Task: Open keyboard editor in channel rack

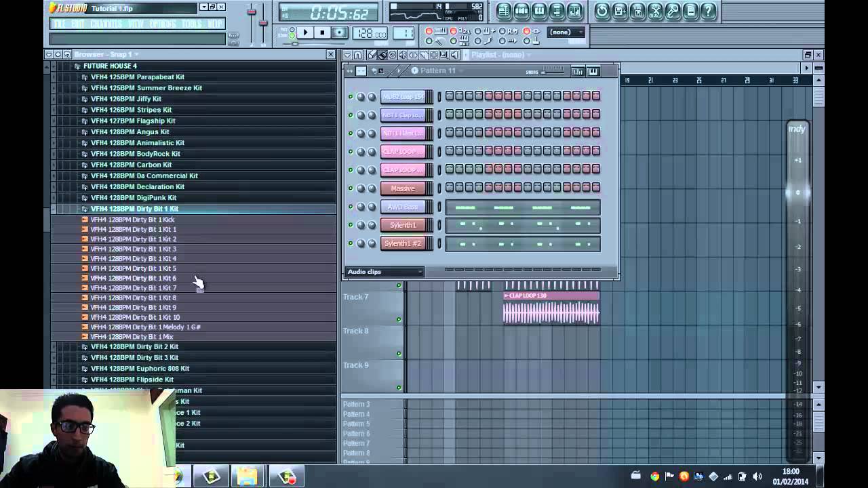Action: tap(593, 71)
